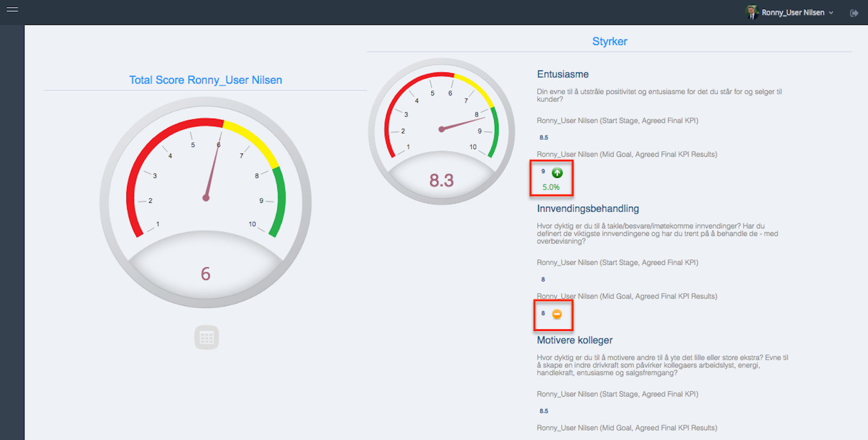Image resolution: width=868 pixels, height=440 pixels.
Task: Click Ronny_User Nilsen's profile avatar
Action: click(x=751, y=12)
